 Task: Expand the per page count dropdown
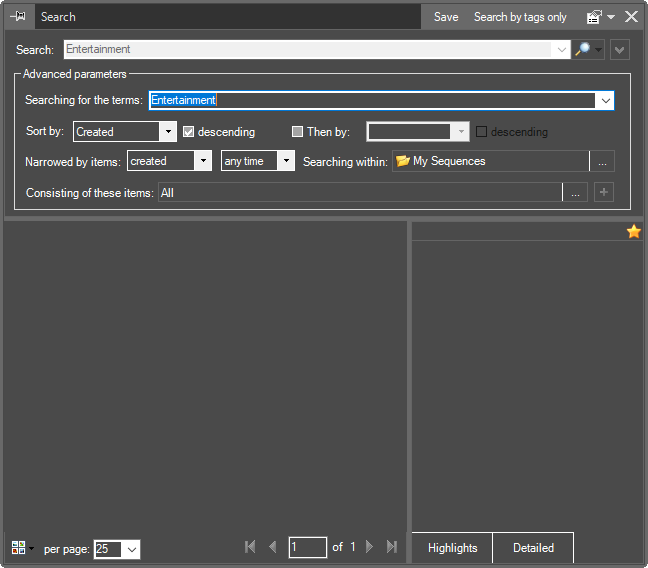click(x=132, y=549)
